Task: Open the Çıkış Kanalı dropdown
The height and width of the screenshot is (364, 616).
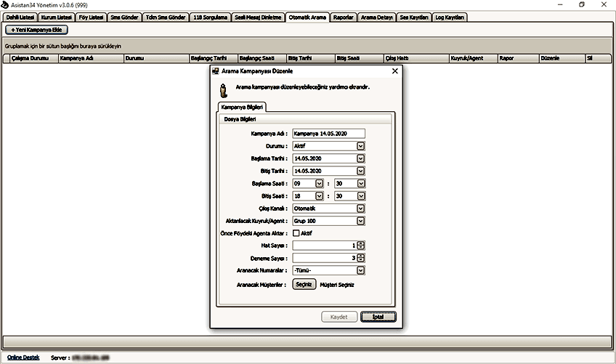Action: pyautogui.click(x=360, y=209)
